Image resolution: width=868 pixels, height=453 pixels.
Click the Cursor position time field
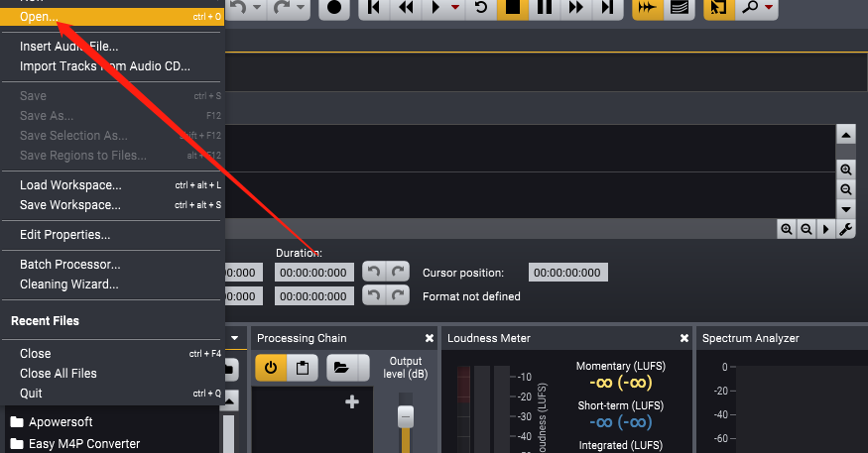pyautogui.click(x=568, y=273)
